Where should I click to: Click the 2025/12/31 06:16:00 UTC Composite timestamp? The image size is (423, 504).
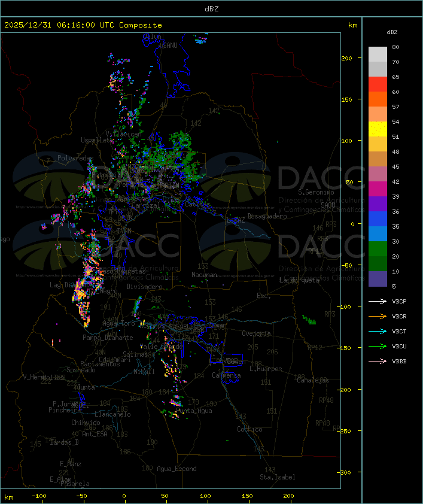point(83,25)
